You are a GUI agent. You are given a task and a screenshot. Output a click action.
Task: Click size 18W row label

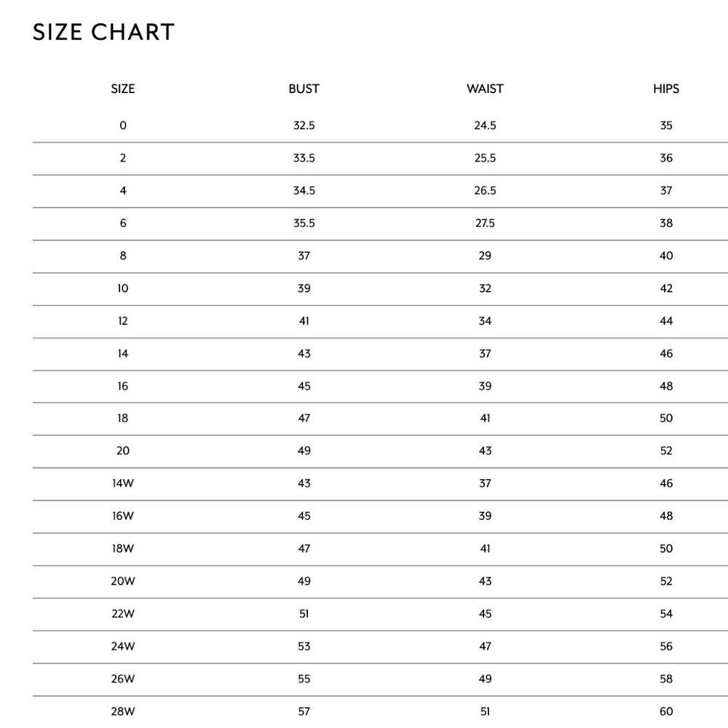pyautogui.click(x=123, y=548)
